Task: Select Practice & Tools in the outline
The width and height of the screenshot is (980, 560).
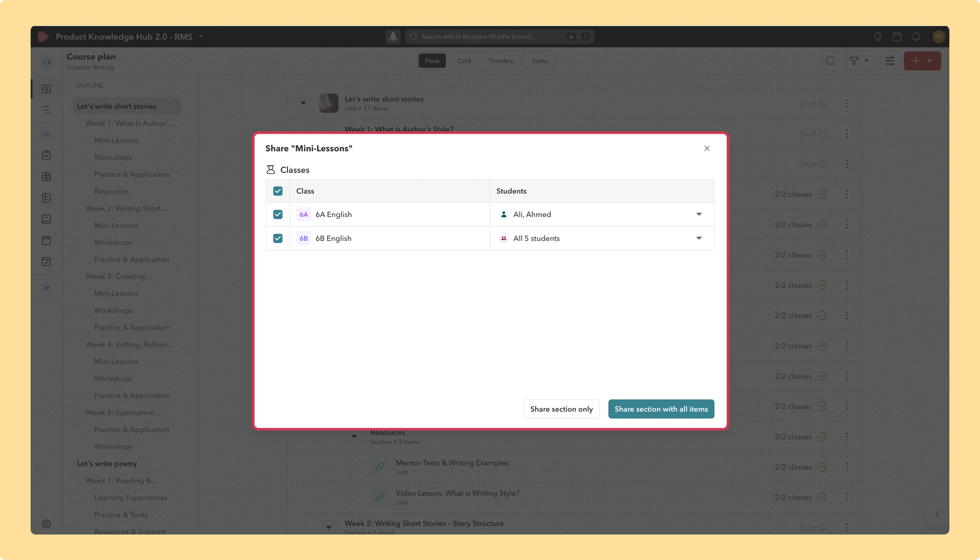Action: click(x=121, y=514)
